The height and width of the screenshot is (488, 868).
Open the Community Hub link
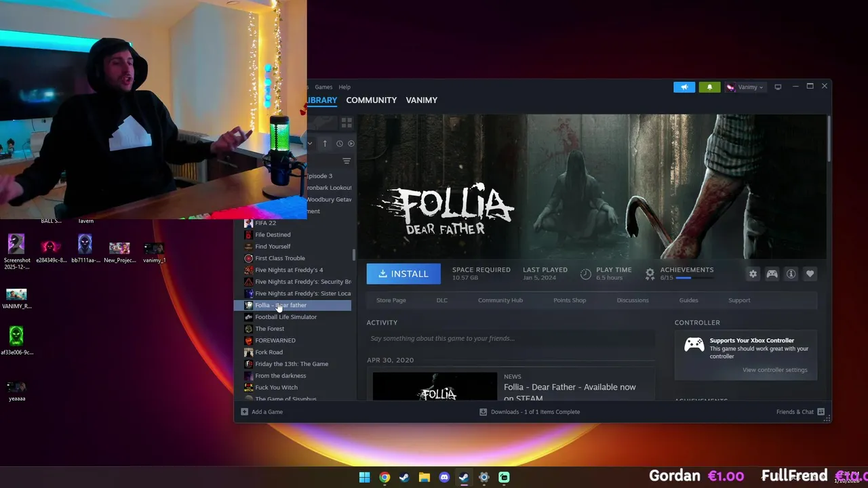point(500,300)
